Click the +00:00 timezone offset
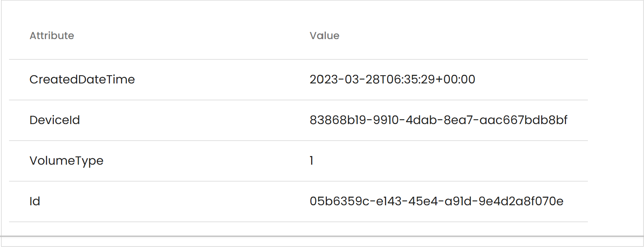The width and height of the screenshot is (644, 247). point(455,79)
